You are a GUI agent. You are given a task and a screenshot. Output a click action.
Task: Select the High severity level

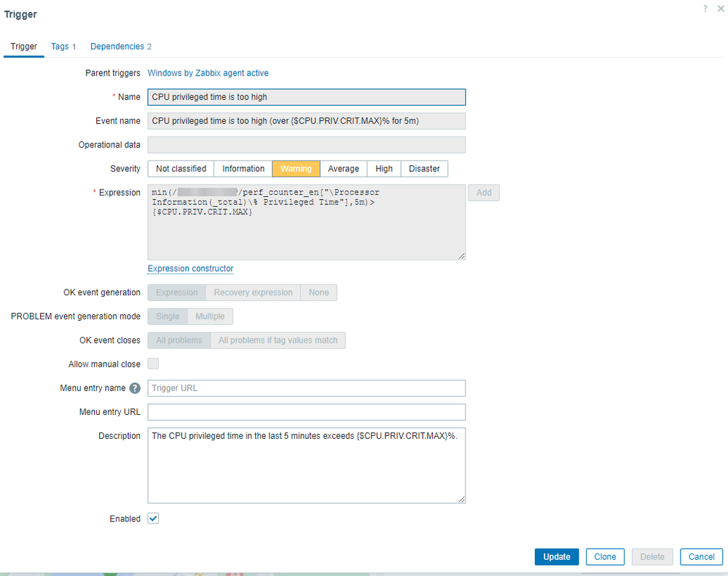point(383,168)
